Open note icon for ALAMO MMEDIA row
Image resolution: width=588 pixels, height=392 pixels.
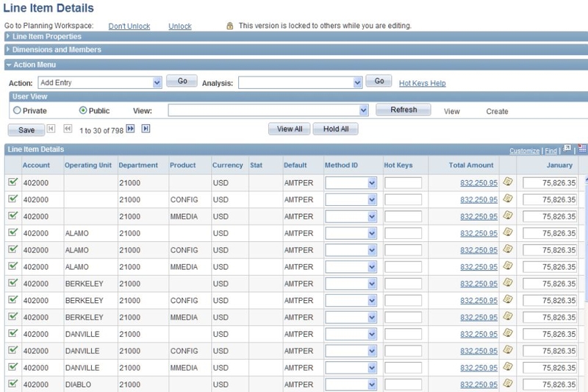pos(508,266)
